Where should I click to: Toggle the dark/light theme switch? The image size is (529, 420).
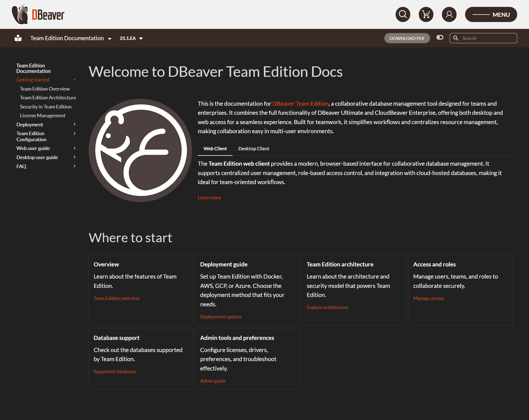[440, 37]
